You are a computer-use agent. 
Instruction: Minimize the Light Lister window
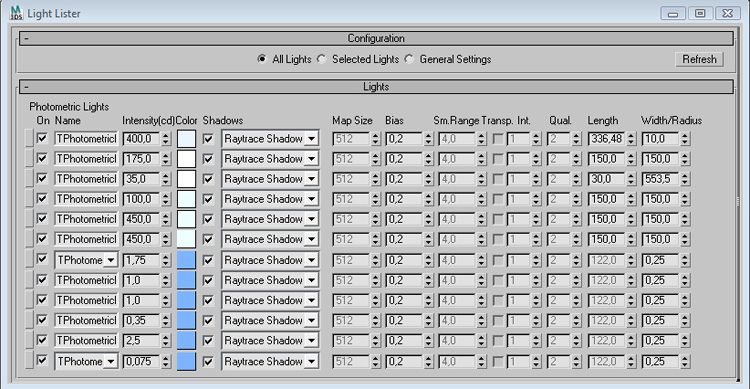[673, 13]
